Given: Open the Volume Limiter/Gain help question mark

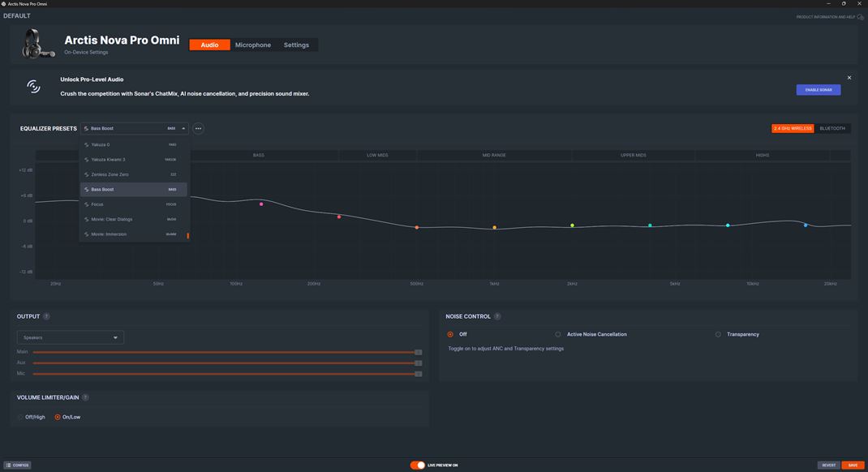Looking at the screenshot, I should (85, 397).
